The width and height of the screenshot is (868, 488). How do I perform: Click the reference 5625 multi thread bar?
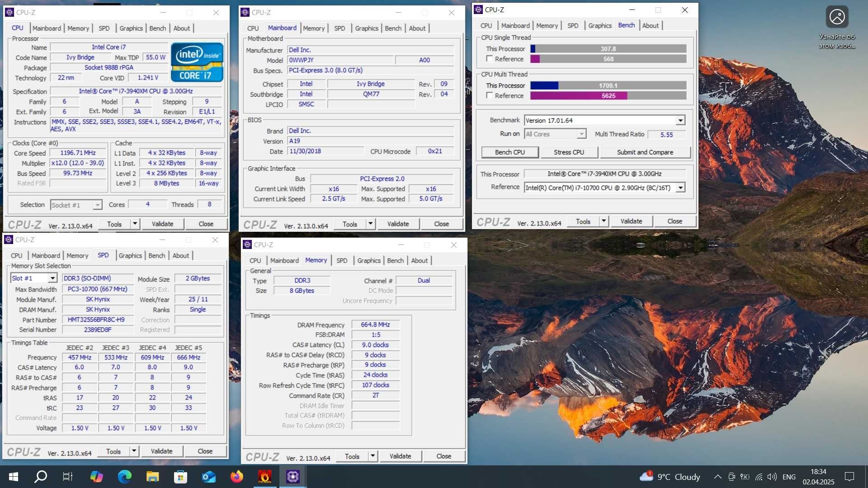608,95
